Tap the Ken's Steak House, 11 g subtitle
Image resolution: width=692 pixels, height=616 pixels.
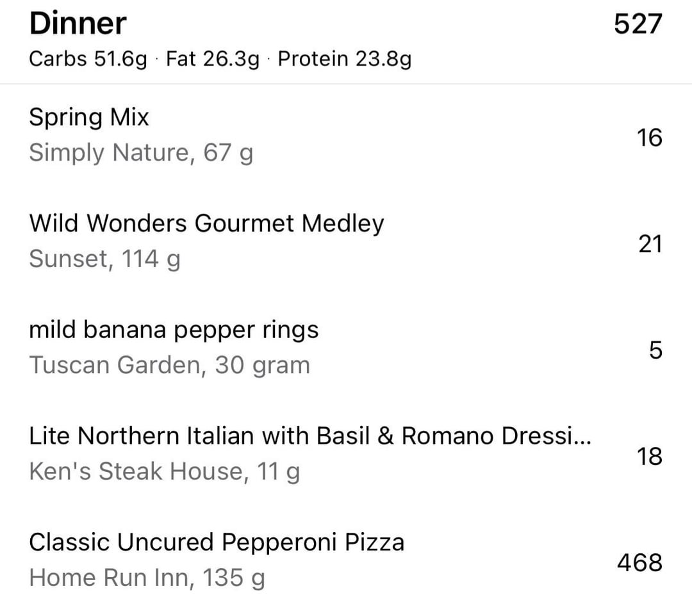pos(165,471)
